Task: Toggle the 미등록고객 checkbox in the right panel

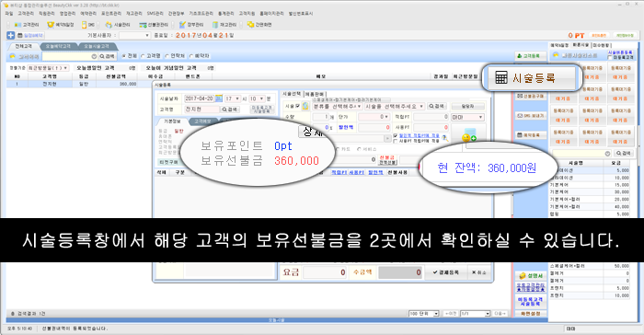Action: (609, 58)
